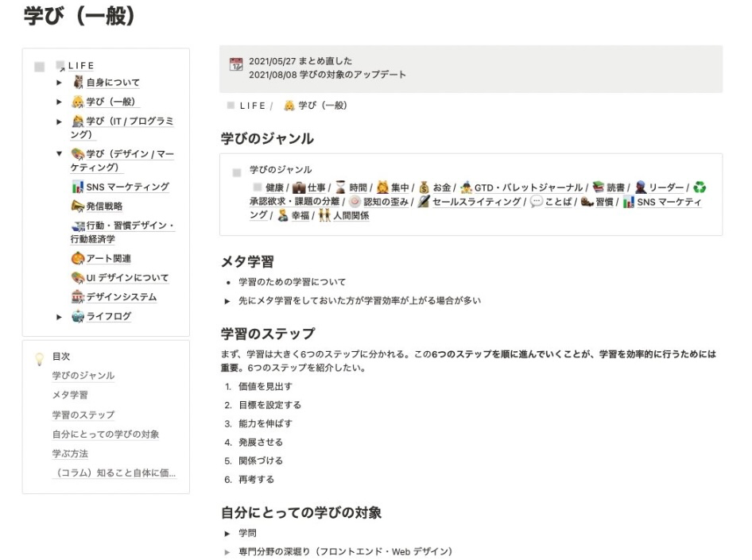Open the 人間関係 genre link
Viewport: 752px width, 560px height.
(x=351, y=216)
